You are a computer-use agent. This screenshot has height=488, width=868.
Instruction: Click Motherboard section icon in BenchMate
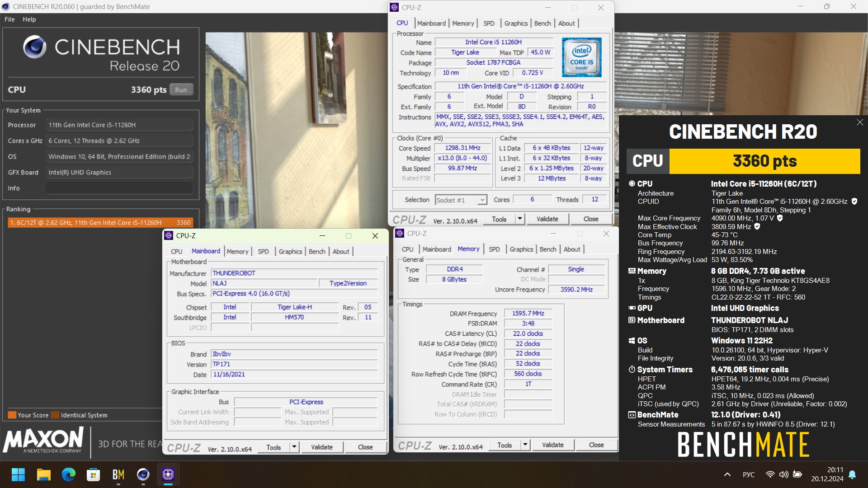coord(632,320)
